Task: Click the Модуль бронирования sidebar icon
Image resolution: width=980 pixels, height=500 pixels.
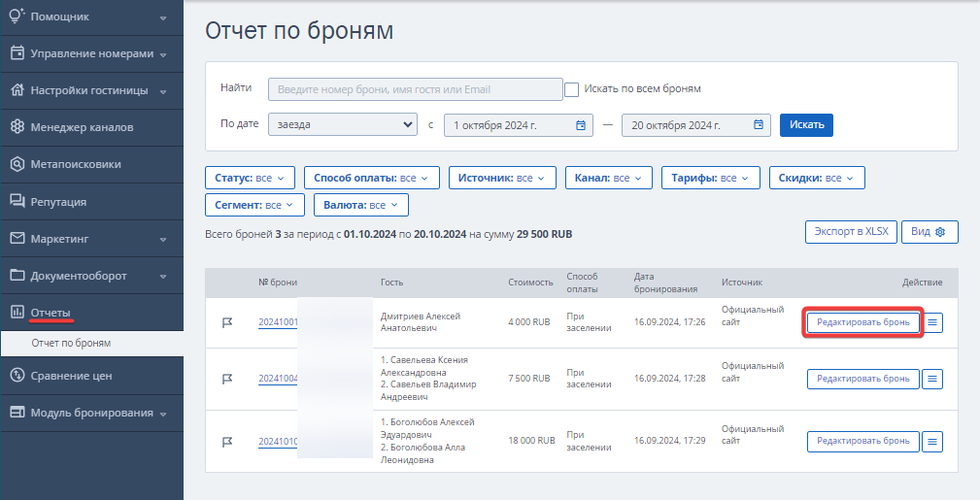Action: (17, 413)
